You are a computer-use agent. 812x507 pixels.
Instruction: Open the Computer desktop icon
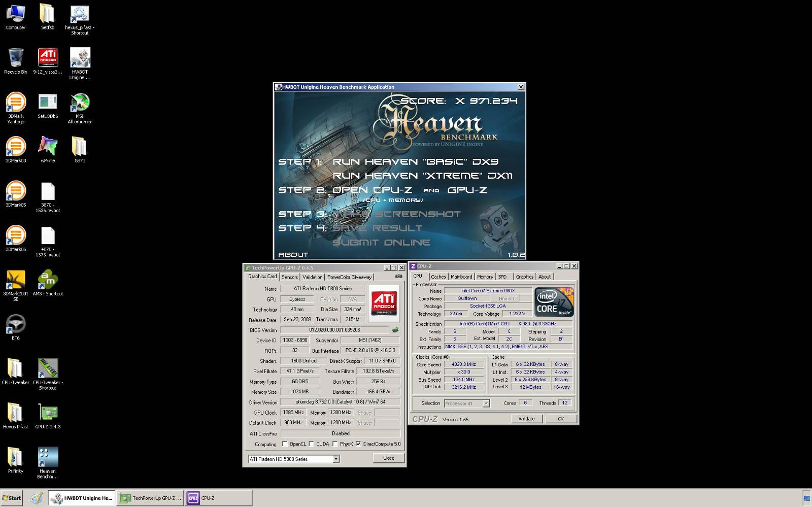click(x=15, y=16)
